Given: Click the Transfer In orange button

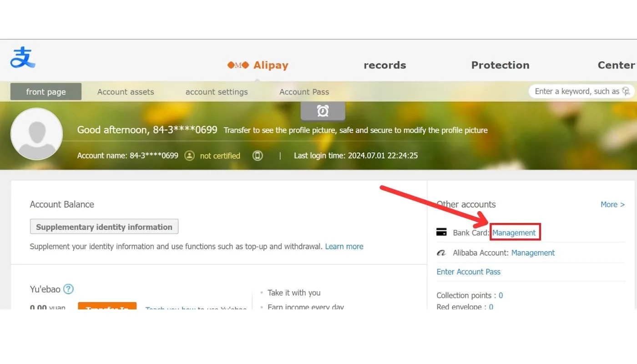Looking at the screenshot, I should 107,306.
